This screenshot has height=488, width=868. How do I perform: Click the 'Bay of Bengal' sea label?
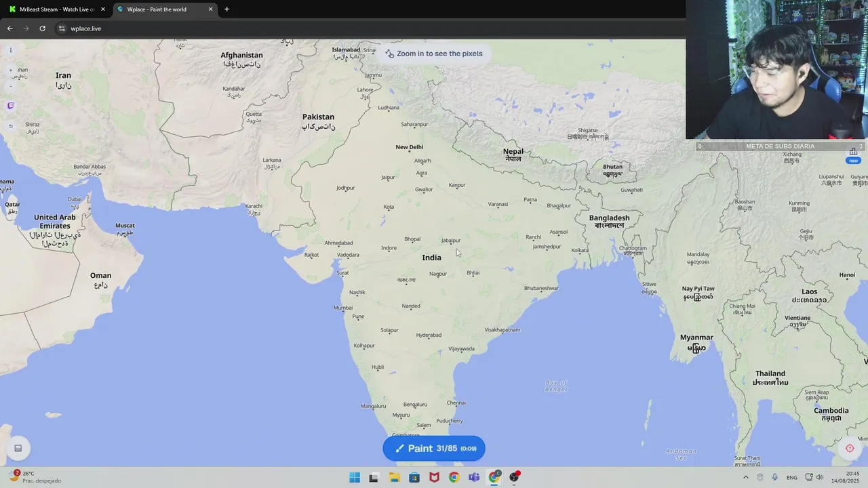point(556,386)
